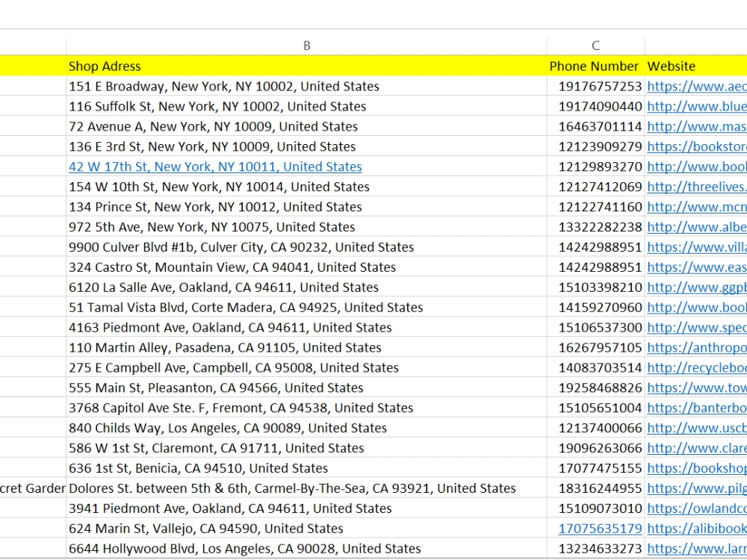Open website link in Dolores St row
The image size is (747, 560).
(696, 488)
